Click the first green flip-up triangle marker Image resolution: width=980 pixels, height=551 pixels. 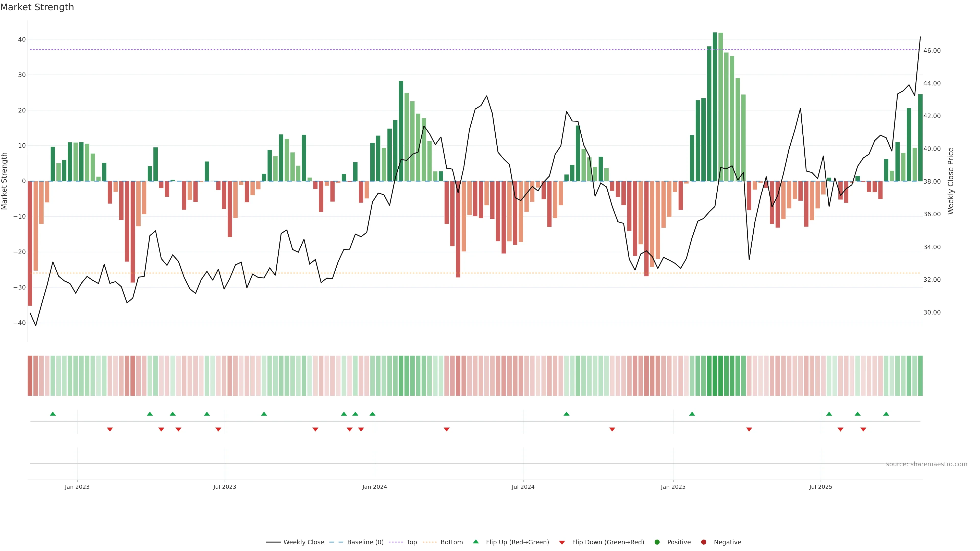pos(53,414)
